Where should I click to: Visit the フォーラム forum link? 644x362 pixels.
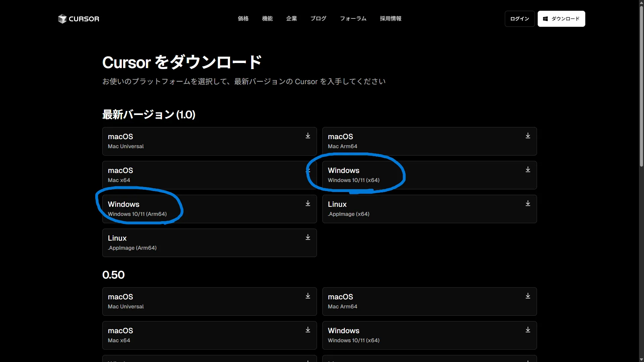tap(353, 19)
